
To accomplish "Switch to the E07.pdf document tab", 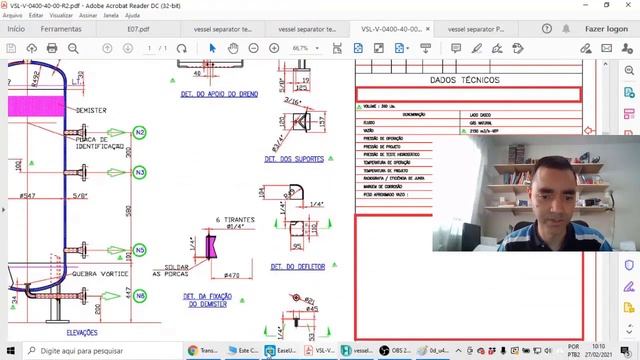I will (x=138, y=29).
